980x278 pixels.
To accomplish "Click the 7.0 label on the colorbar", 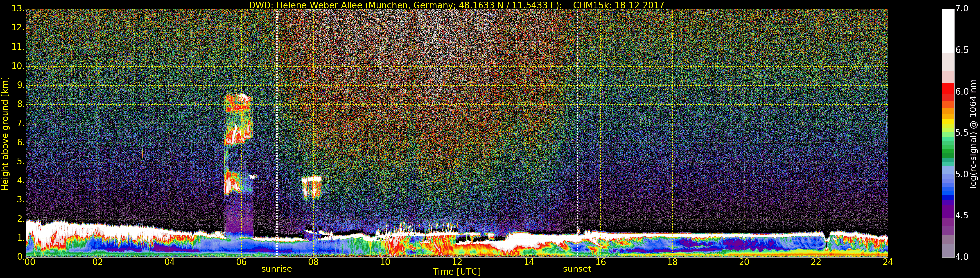I will pos(962,9).
